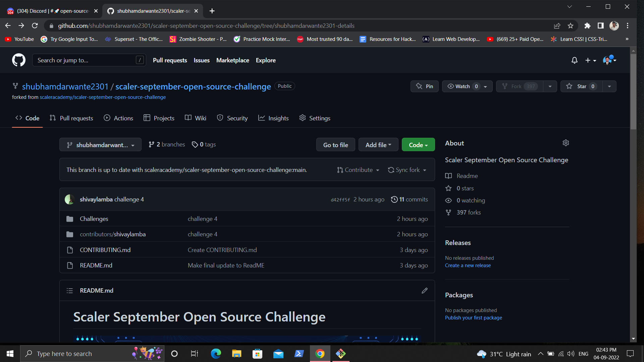Image resolution: width=644 pixels, height=362 pixels.
Task: Open the Add file dropdown
Action: (378, 144)
